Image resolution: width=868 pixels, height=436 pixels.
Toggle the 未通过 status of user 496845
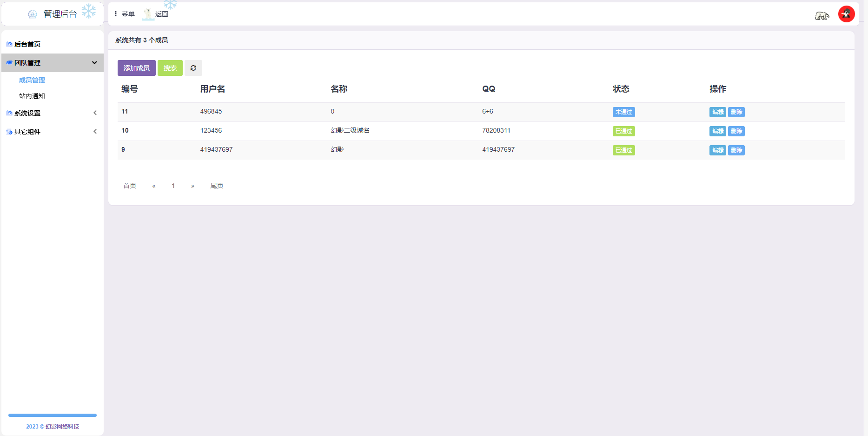click(623, 112)
